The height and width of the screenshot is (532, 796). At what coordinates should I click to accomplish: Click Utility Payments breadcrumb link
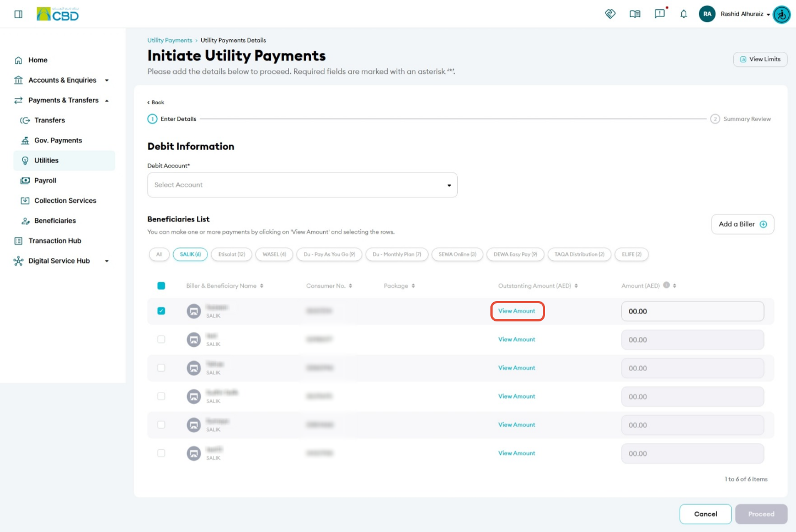(x=170, y=40)
